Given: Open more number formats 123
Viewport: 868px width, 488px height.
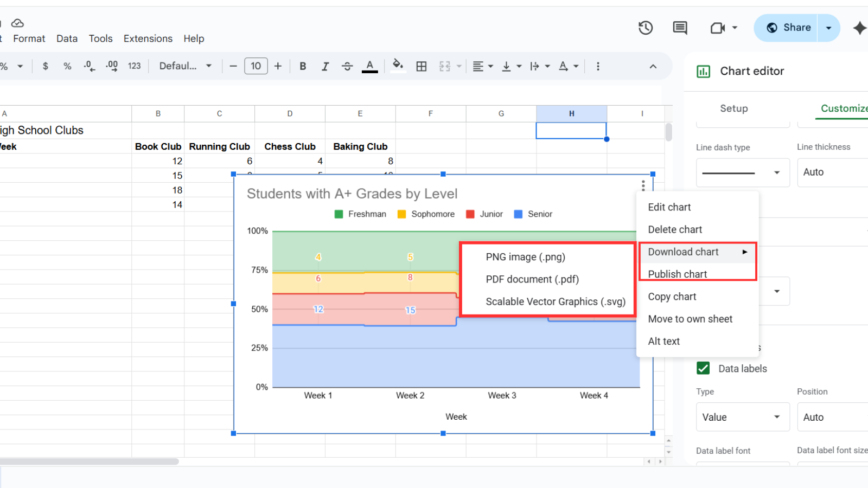Looking at the screenshot, I should (134, 66).
